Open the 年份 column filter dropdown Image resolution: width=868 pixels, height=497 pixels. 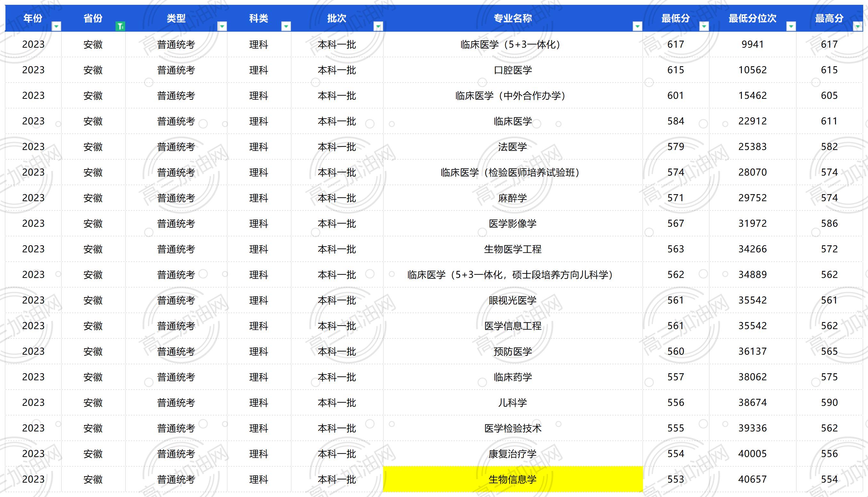[x=56, y=26]
